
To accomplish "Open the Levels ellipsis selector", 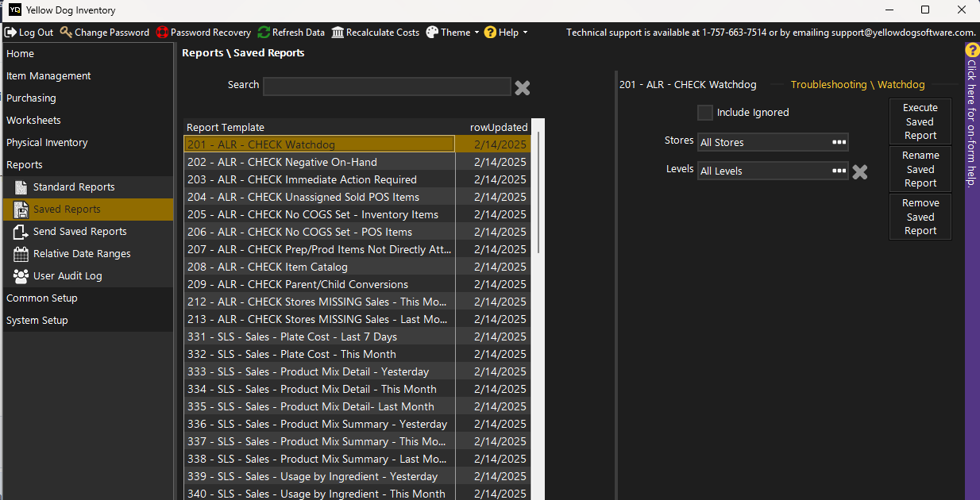I will tap(839, 171).
